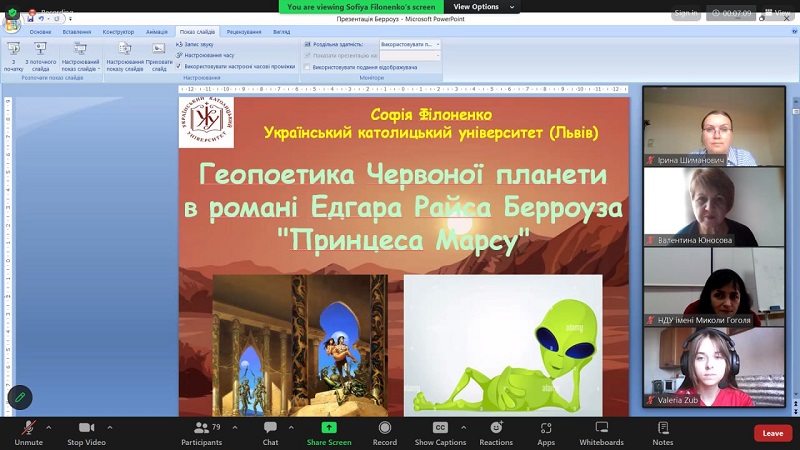
Task: Open Zoom Apps
Action: [546, 434]
